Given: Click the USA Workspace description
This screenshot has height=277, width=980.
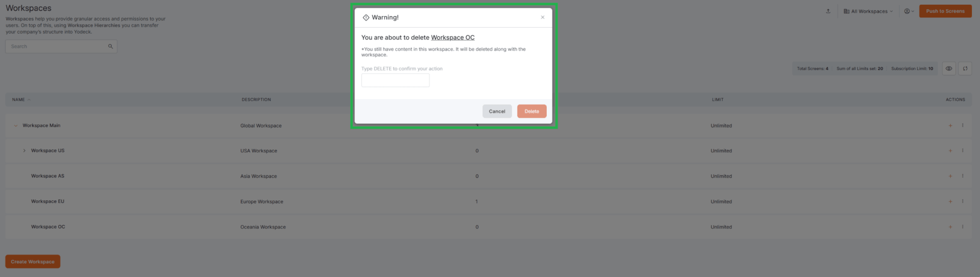Looking at the screenshot, I should point(259,151).
